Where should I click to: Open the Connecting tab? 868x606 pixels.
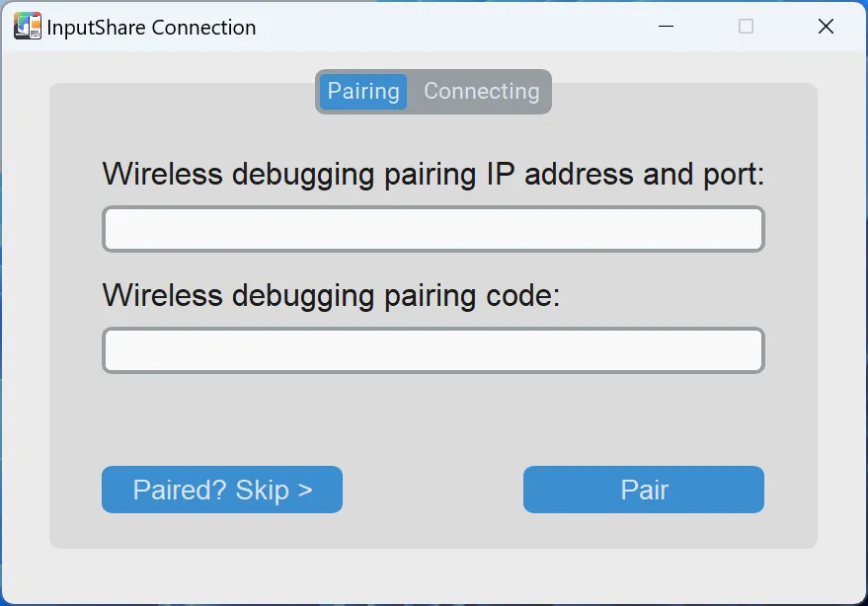point(481,92)
